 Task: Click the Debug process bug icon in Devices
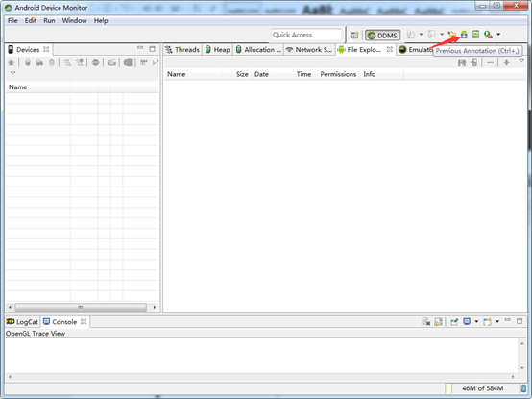[x=12, y=62]
